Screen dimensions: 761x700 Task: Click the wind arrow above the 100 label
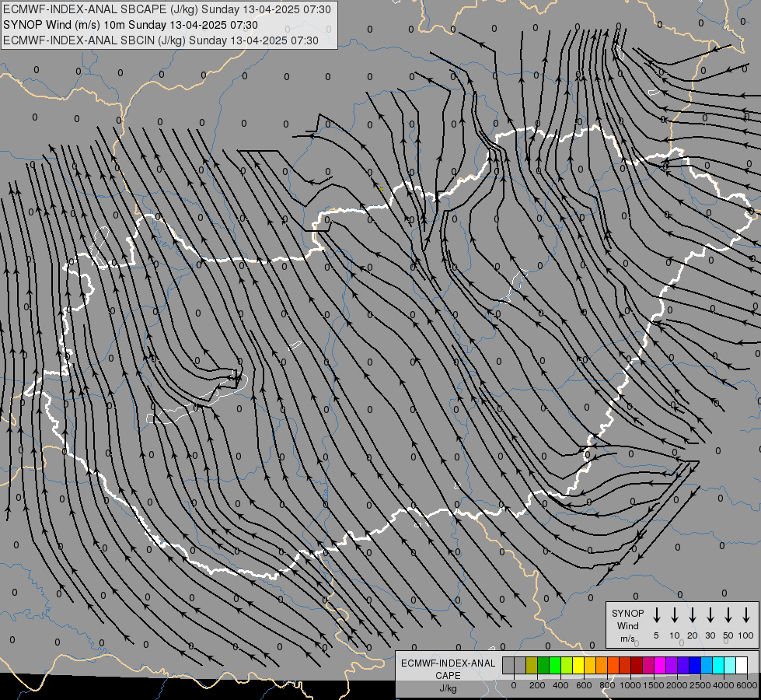tap(746, 615)
